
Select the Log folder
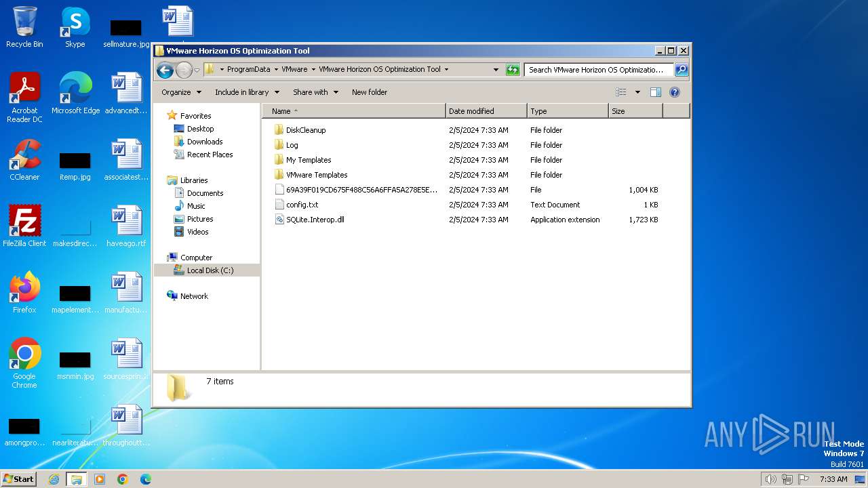pos(292,145)
